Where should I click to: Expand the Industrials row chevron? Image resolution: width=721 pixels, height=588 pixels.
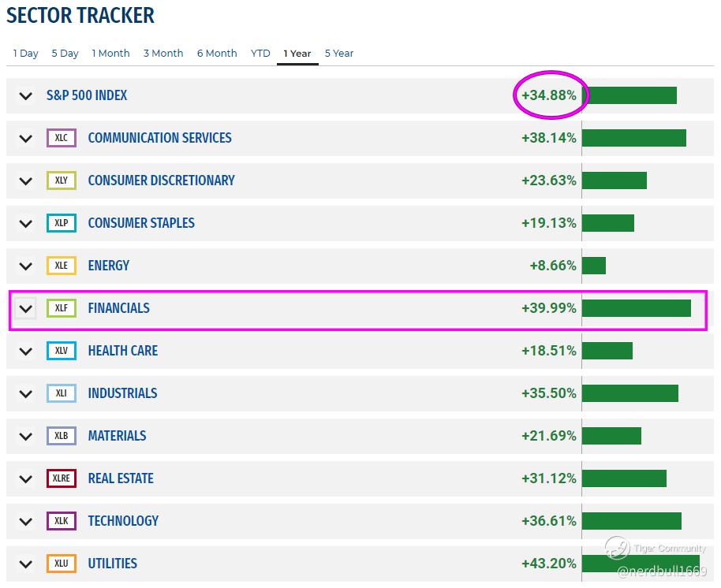point(26,393)
